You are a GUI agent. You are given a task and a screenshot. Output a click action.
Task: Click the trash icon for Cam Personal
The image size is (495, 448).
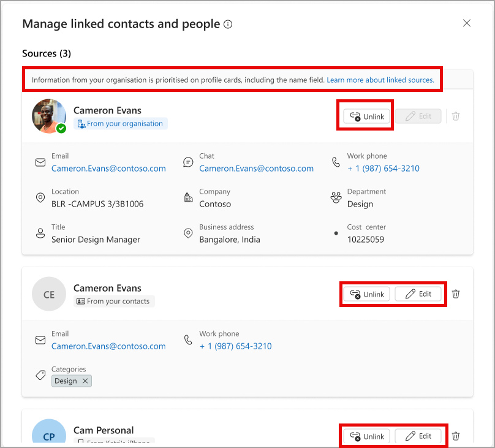[456, 436]
